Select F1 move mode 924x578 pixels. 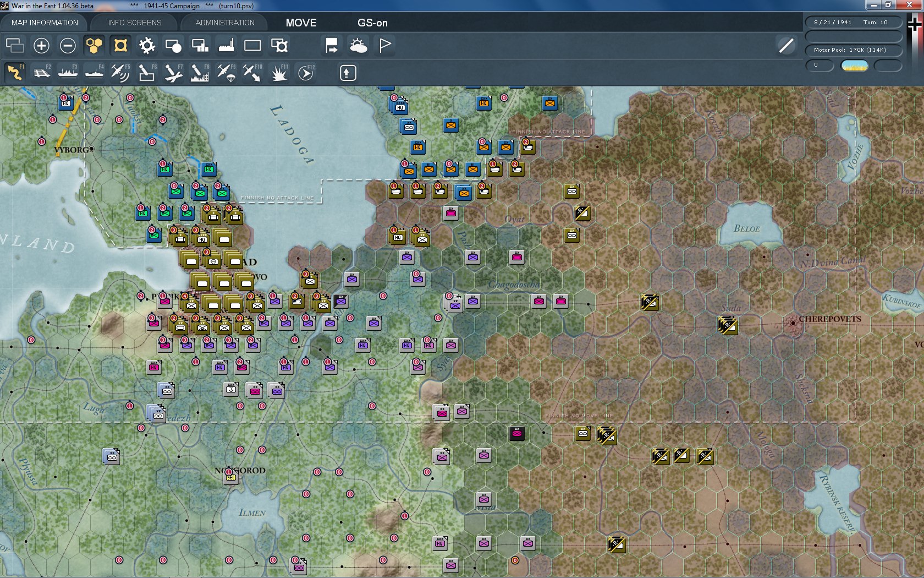tap(15, 73)
